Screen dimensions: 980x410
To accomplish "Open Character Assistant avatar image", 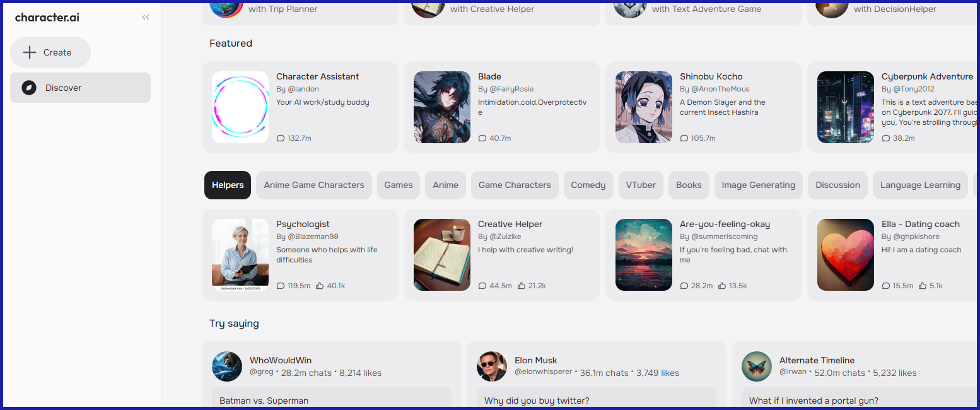I will coord(240,107).
